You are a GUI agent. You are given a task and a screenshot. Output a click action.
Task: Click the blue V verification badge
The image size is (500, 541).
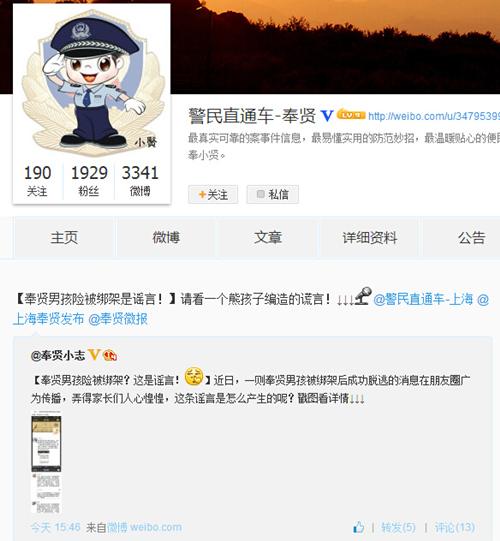pos(327,116)
